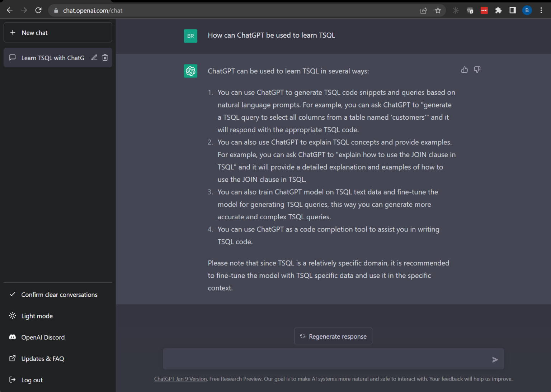Screen dimensions: 551x392
Task: Click the green ChatGPT logo avatar
Action: [x=190, y=71]
